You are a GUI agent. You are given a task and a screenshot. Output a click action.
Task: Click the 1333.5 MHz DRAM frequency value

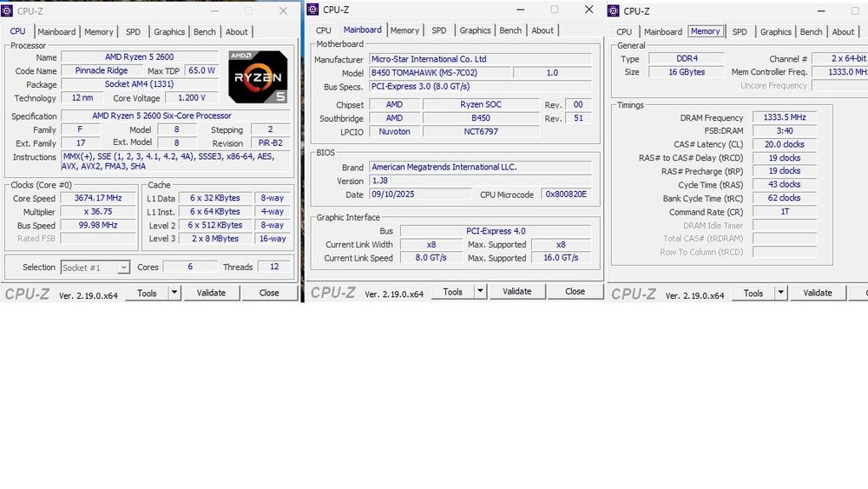[x=785, y=117]
